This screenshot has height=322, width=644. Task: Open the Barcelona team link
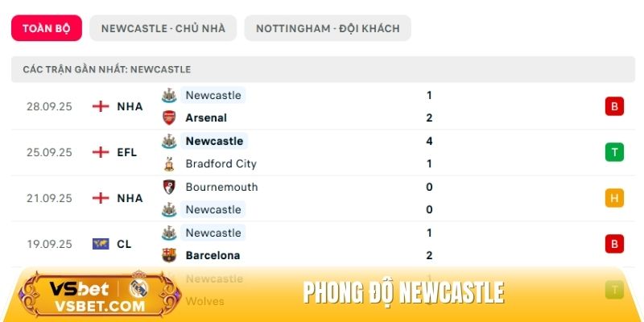coord(213,255)
